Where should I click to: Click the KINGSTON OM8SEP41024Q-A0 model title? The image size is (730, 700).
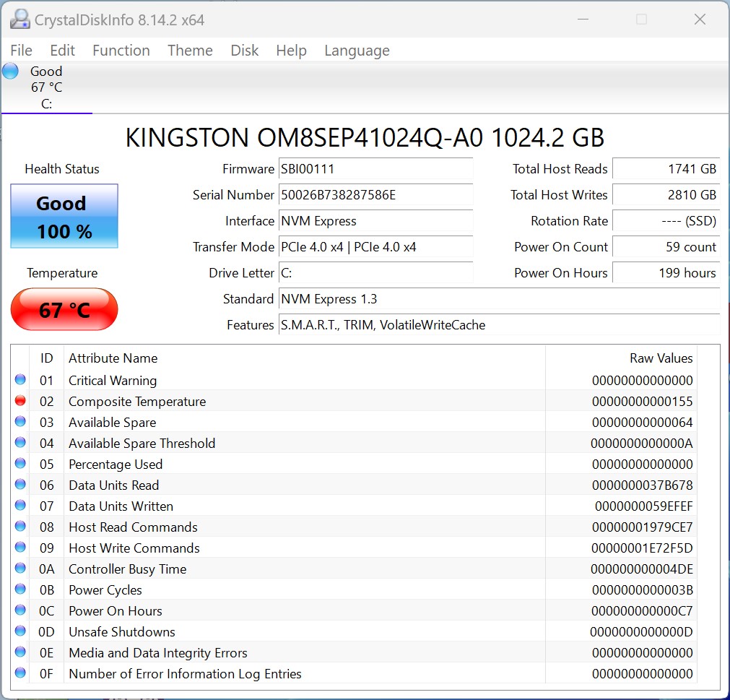click(x=365, y=137)
